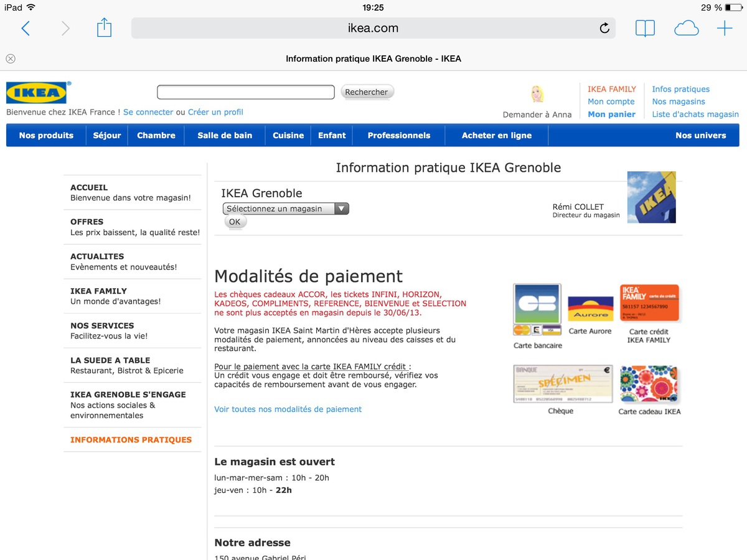
Task: Open the Professionnels menu
Action: (399, 135)
